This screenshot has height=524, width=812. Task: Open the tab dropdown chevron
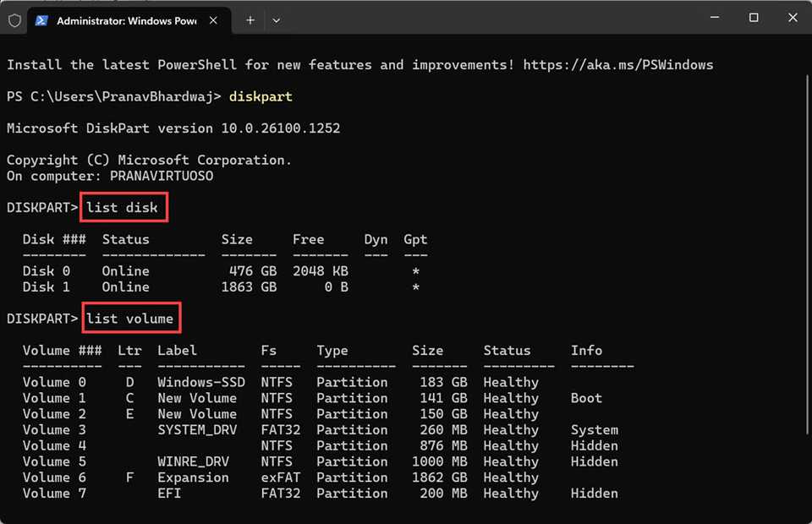[276, 20]
